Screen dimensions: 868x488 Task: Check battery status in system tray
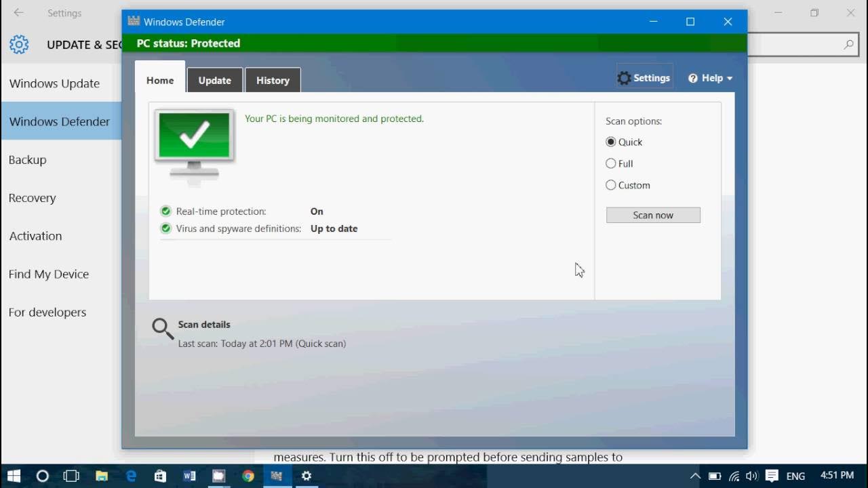pos(715,476)
